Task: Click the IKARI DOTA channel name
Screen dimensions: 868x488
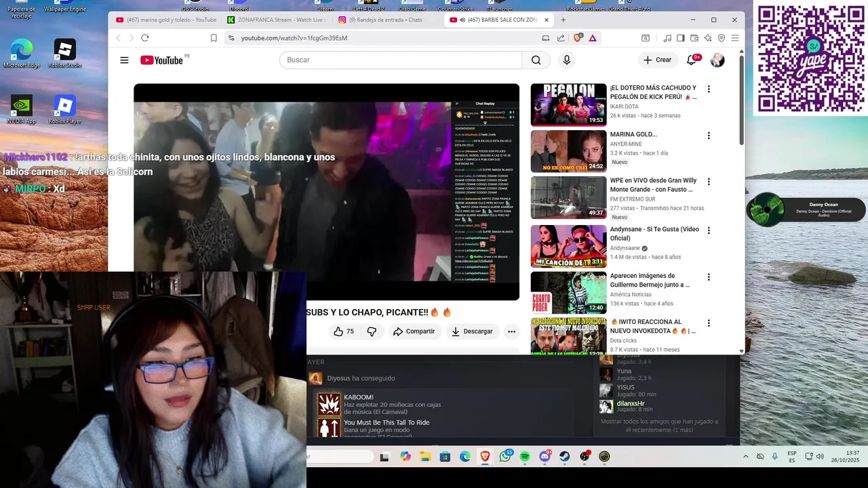Action: [625, 106]
